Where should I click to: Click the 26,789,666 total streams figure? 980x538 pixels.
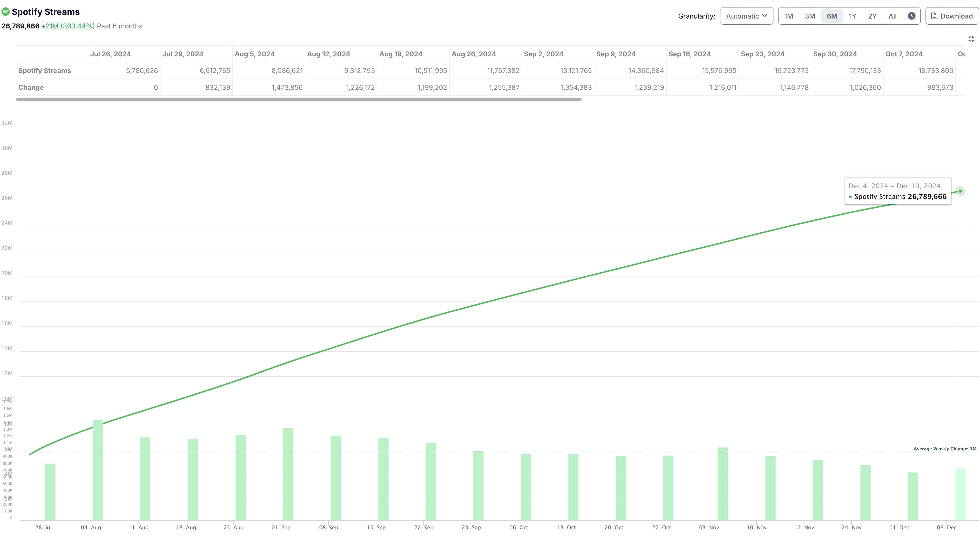point(20,26)
